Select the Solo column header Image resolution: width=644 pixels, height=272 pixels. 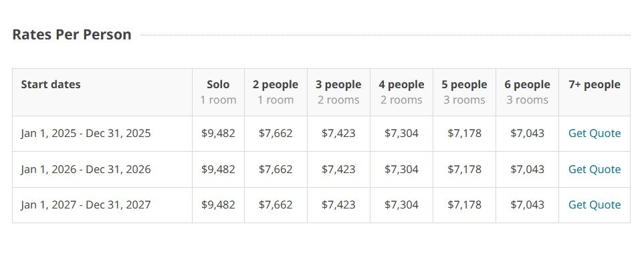pos(218,85)
